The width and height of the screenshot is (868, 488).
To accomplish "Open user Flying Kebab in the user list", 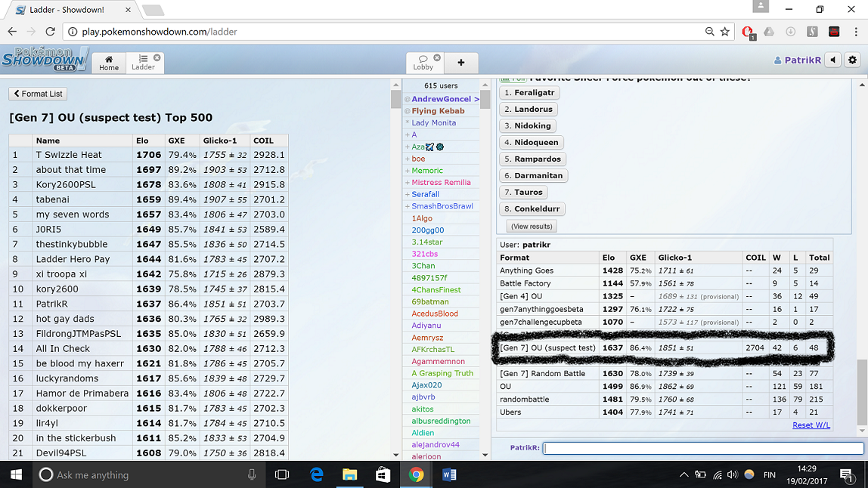I will click(442, 110).
